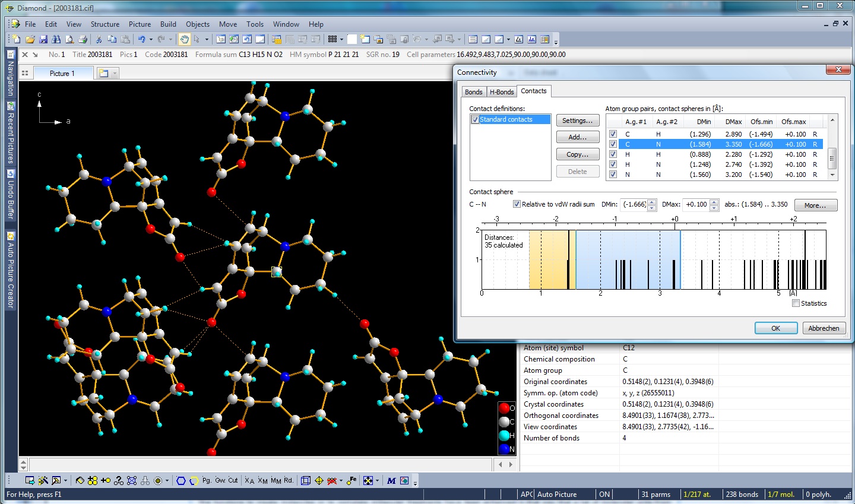The image size is (855, 504).
Task: Click the blue hexagon icon in bottom toolbar
Action: click(x=181, y=480)
